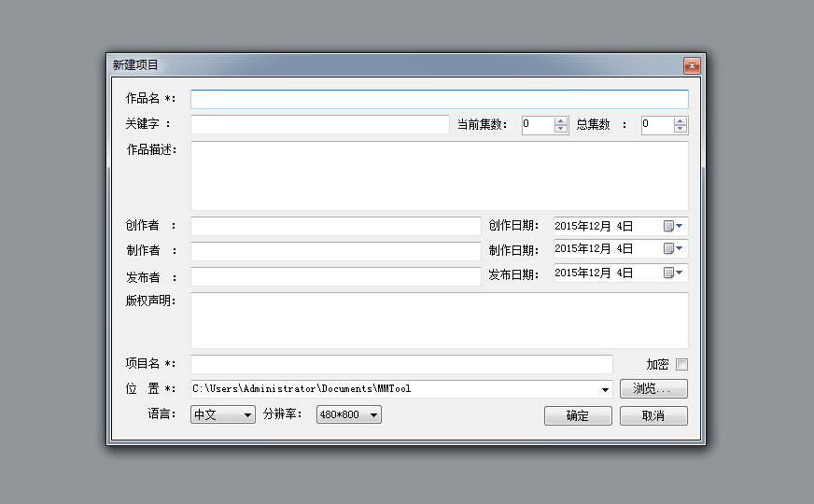This screenshot has width=814, height=504.
Task: Click inside the 版权声明 text area
Action: pyautogui.click(x=439, y=320)
